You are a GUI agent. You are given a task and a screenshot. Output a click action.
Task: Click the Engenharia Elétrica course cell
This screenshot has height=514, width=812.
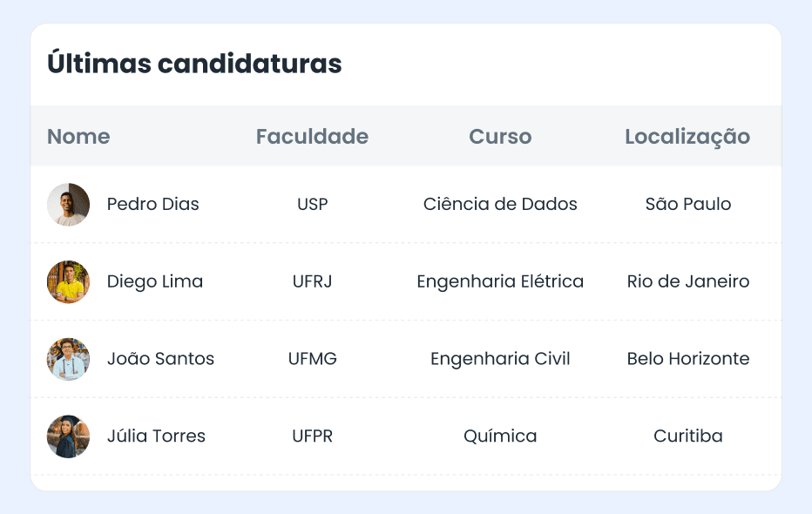click(500, 281)
